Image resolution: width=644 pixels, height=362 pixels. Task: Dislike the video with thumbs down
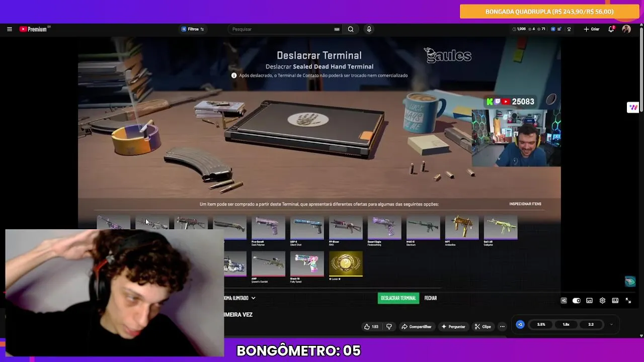[x=389, y=327]
